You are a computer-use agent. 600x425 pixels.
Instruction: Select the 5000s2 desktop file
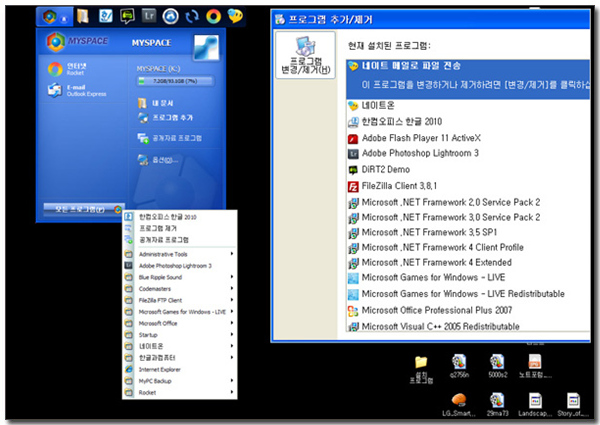click(x=497, y=366)
